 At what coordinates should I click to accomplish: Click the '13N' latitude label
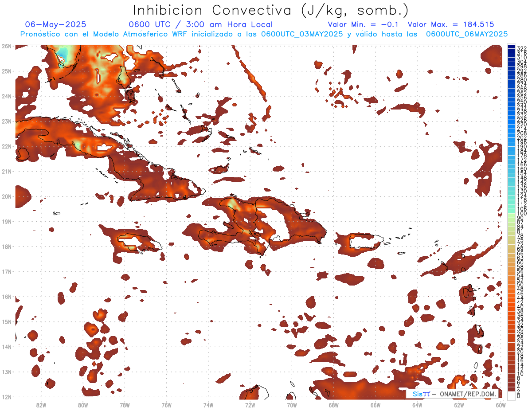[x=7, y=372]
